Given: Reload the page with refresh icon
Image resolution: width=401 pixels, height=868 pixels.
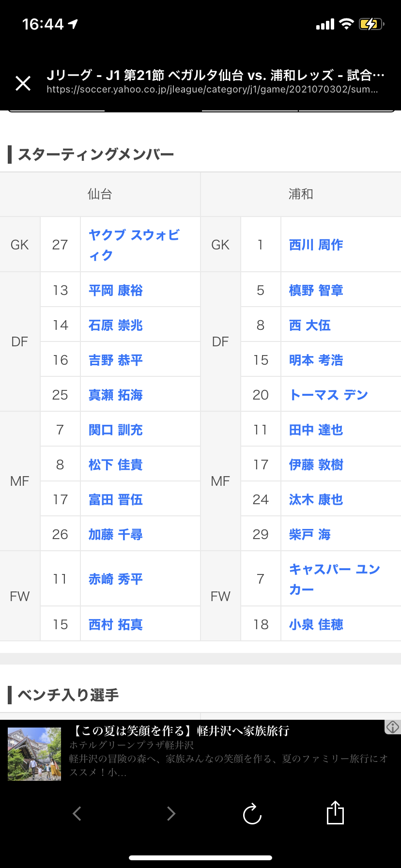Looking at the screenshot, I should [x=252, y=814].
